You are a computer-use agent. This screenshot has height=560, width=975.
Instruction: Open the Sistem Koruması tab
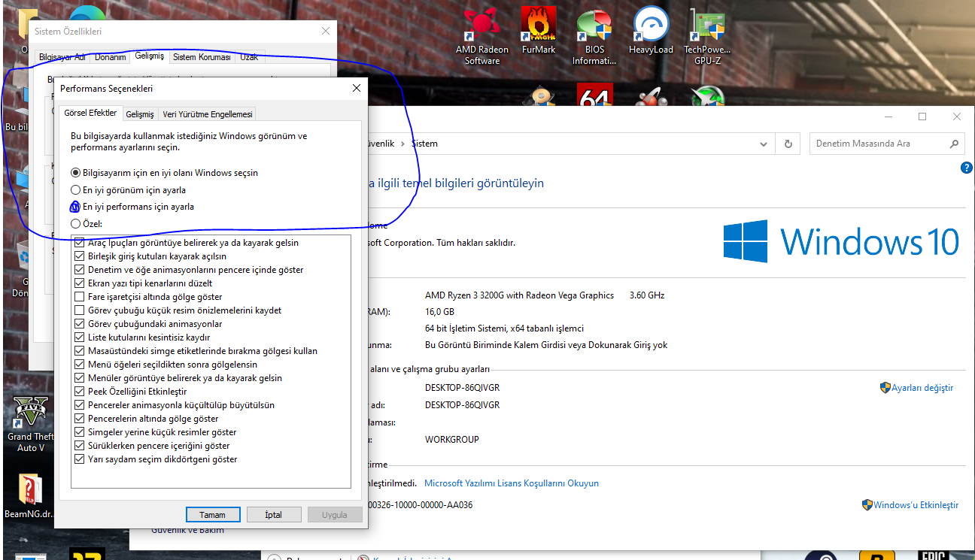coord(202,57)
